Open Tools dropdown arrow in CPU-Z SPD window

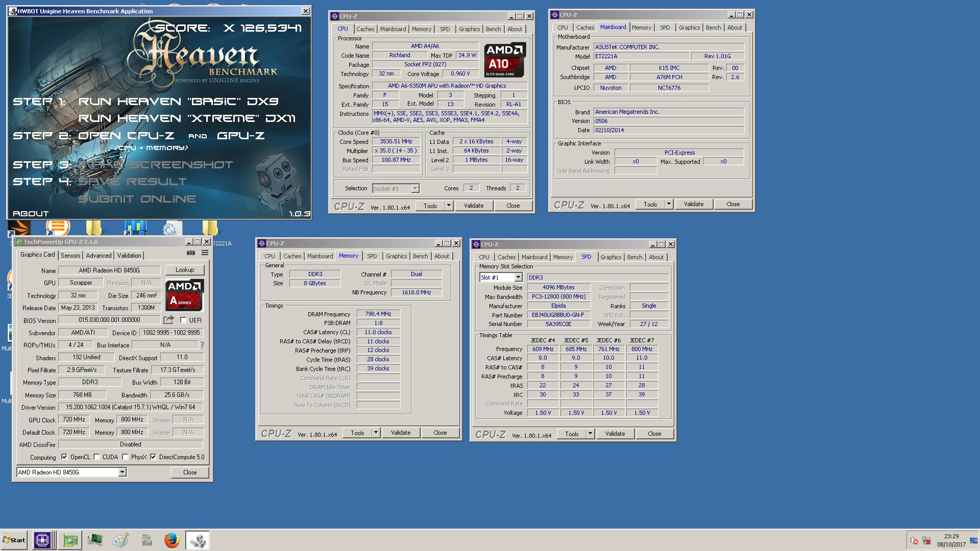pos(590,434)
